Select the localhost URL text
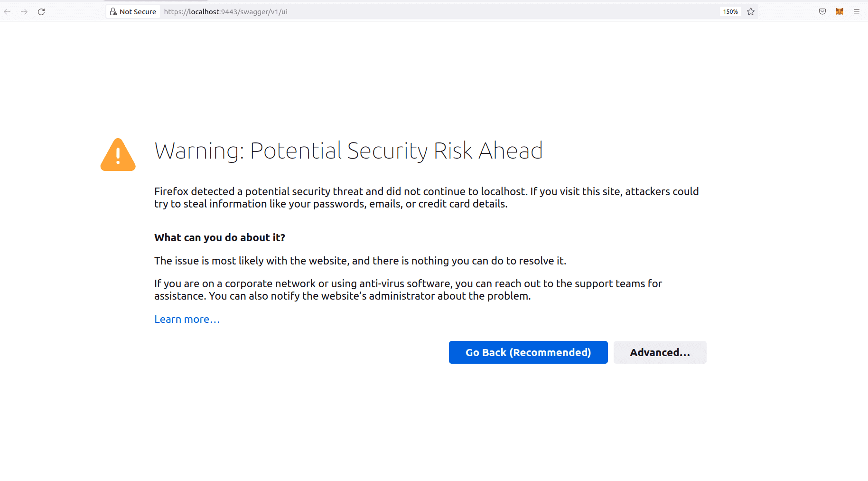This screenshot has height=481, width=868. (x=226, y=12)
